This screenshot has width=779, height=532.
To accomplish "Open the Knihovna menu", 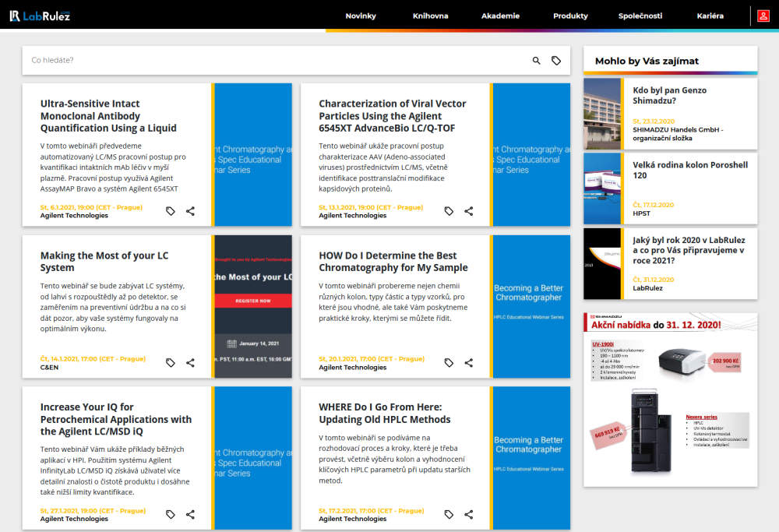I will [430, 16].
